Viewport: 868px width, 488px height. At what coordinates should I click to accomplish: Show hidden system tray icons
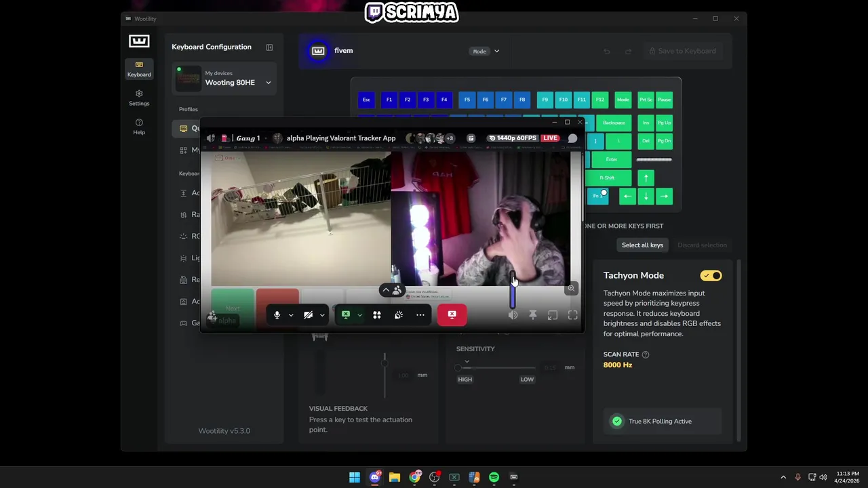783,477
